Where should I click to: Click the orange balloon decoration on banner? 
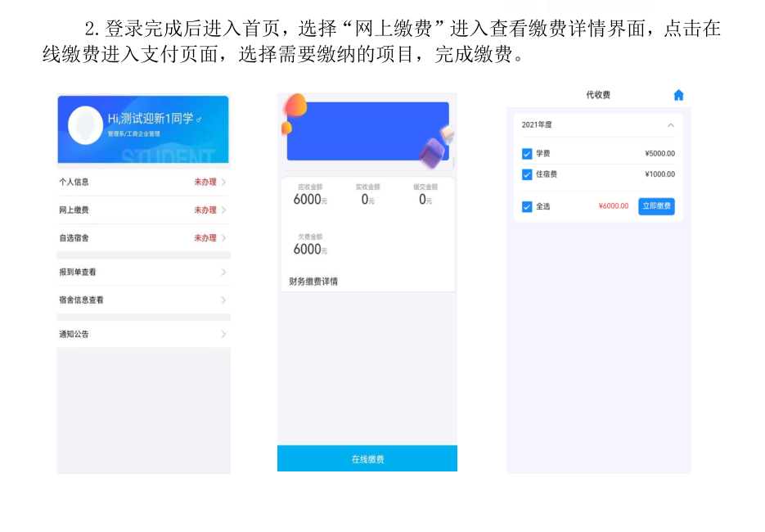pos(296,105)
